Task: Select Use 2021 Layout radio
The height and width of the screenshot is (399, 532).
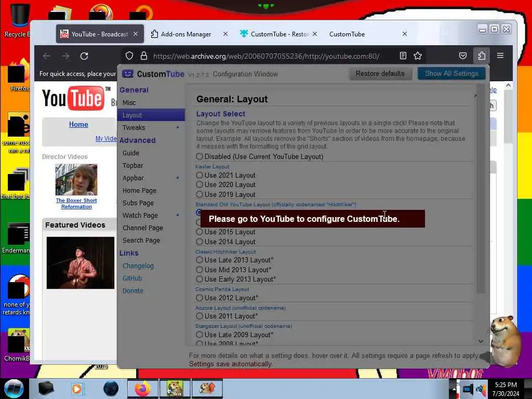Action: tap(199, 175)
